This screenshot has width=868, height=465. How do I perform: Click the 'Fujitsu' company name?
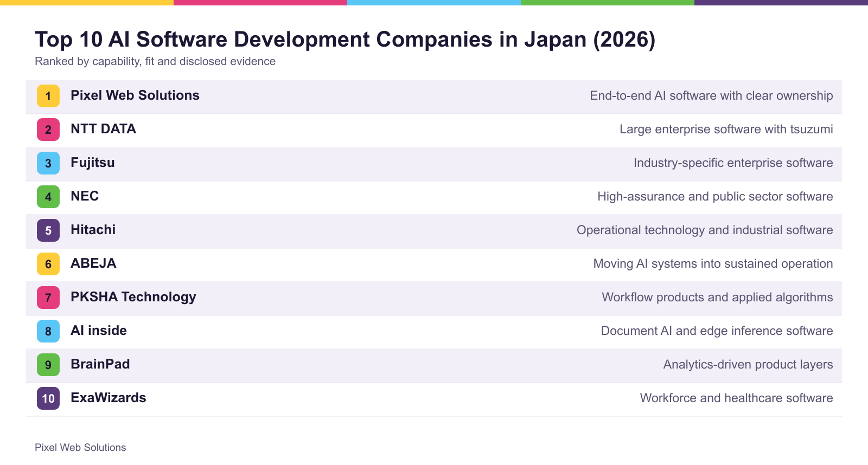tap(93, 163)
